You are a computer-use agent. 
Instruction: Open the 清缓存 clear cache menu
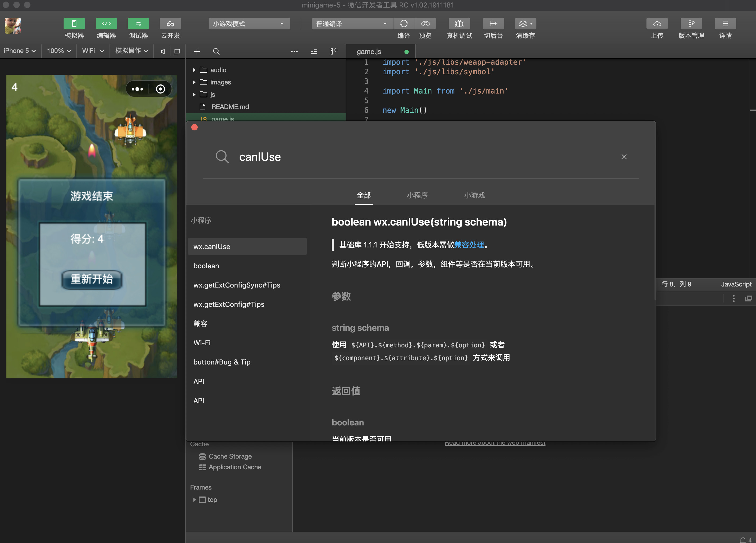tap(525, 24)
